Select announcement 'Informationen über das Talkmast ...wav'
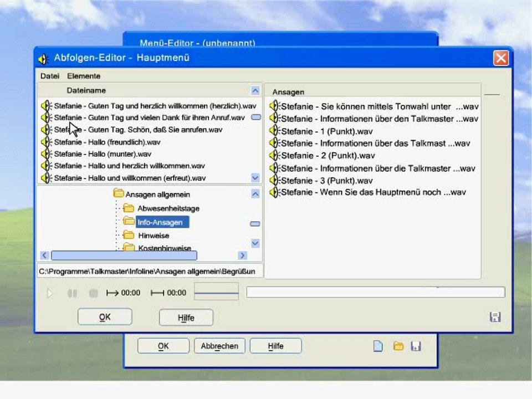 376,143
